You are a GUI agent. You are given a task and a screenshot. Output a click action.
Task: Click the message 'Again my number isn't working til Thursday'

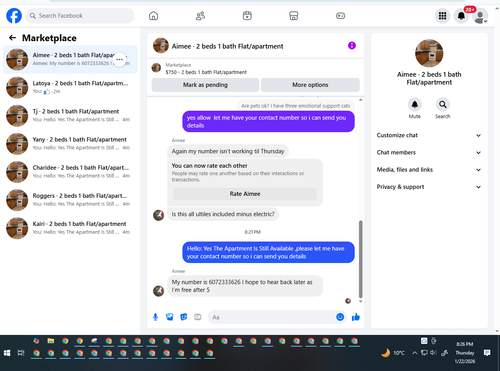[228, 151]
